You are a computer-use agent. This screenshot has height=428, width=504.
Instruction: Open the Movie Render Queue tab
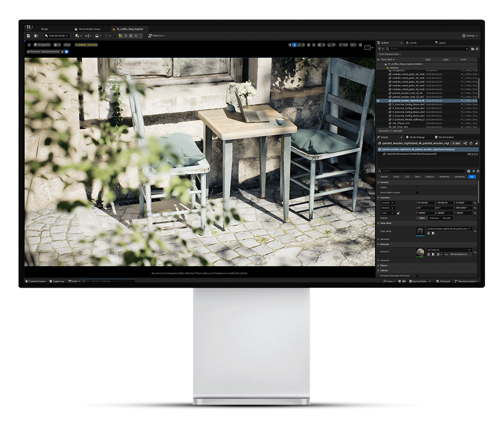click(88, 29)
